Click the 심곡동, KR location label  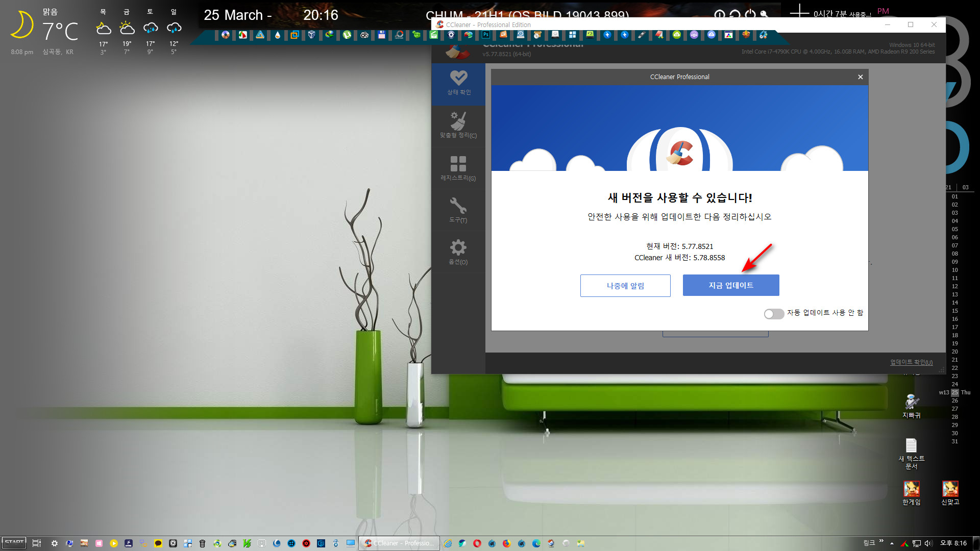click(58, 52)
